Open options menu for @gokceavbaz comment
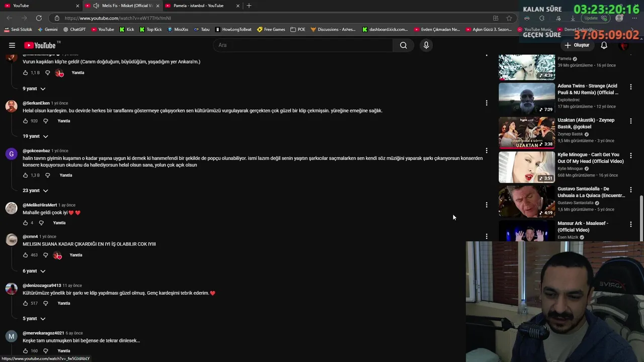 click(487, 150)
